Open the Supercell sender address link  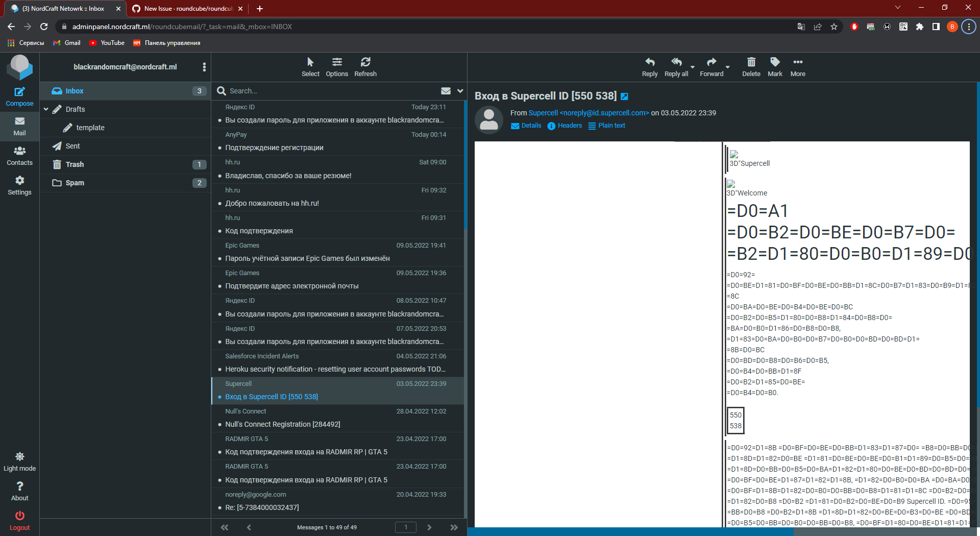coord(588,113)
